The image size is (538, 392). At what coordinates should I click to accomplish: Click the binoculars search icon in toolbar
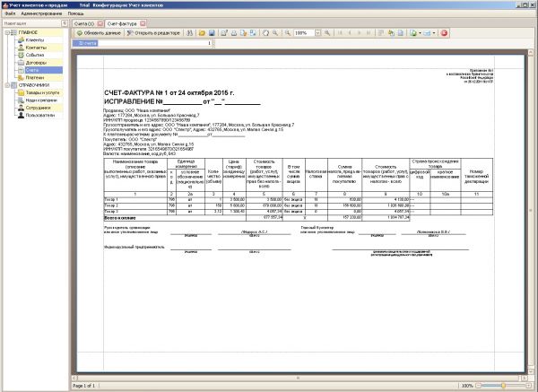189,32
